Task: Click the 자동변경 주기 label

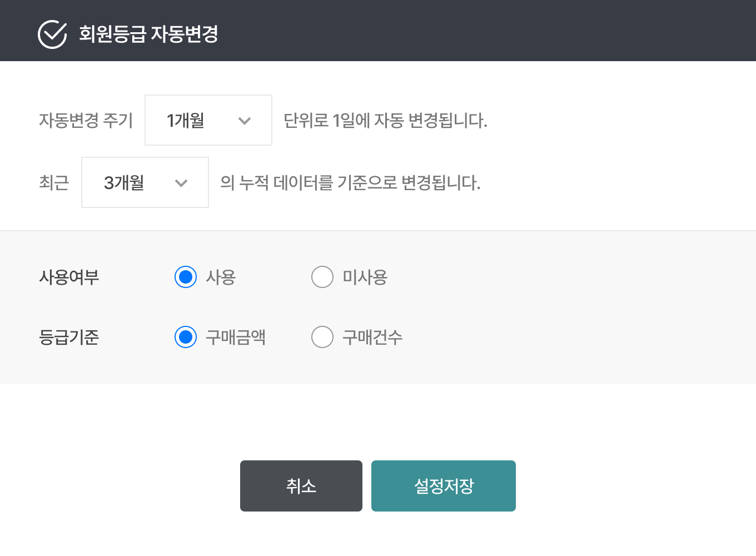Action: click(x=86, y=120)
